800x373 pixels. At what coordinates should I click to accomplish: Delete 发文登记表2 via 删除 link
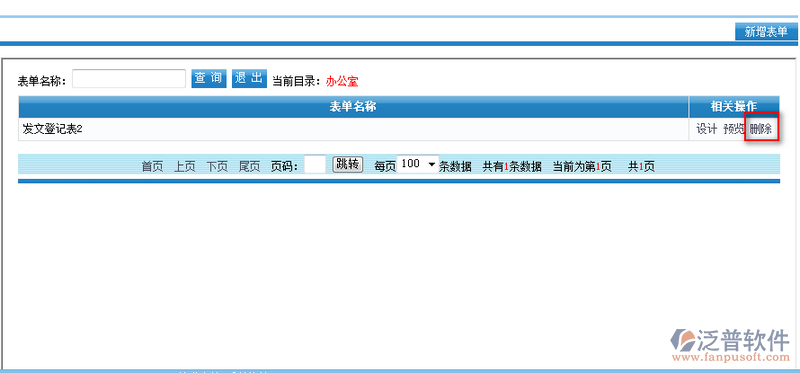click(760, 130)
